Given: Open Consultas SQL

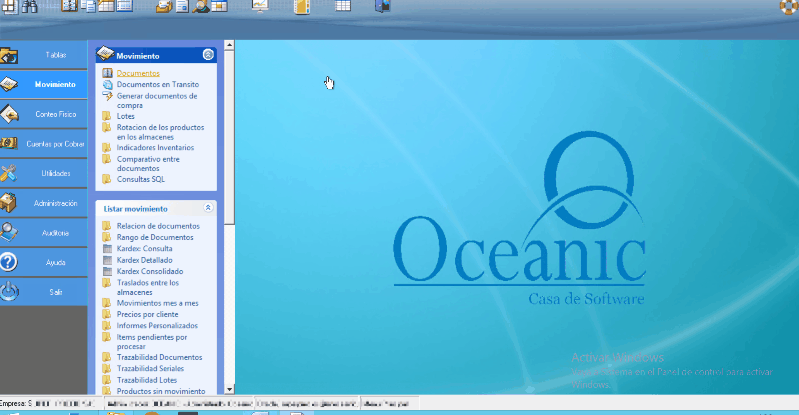Looking at the screenshot, I should click(140, 179).
